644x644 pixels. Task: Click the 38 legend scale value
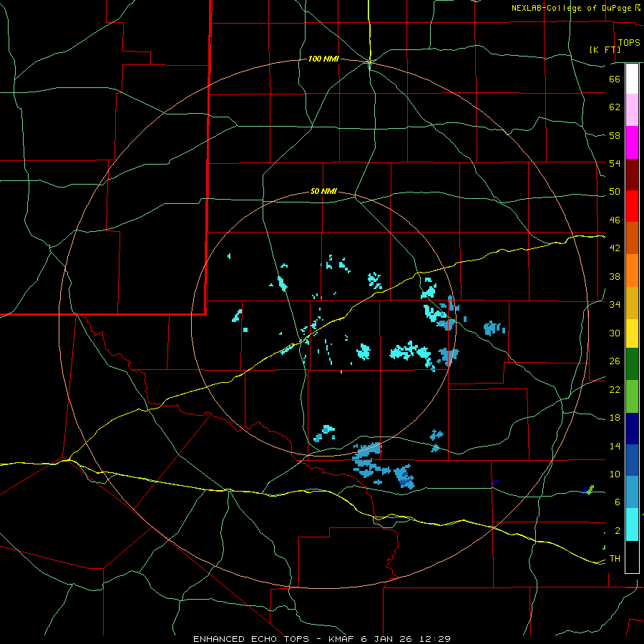click(615, 276)
